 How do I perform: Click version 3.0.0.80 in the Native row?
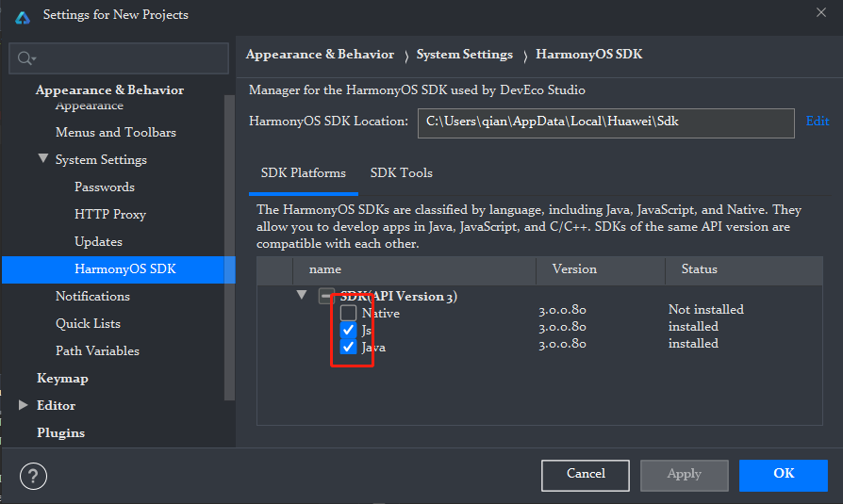(562, 310)
